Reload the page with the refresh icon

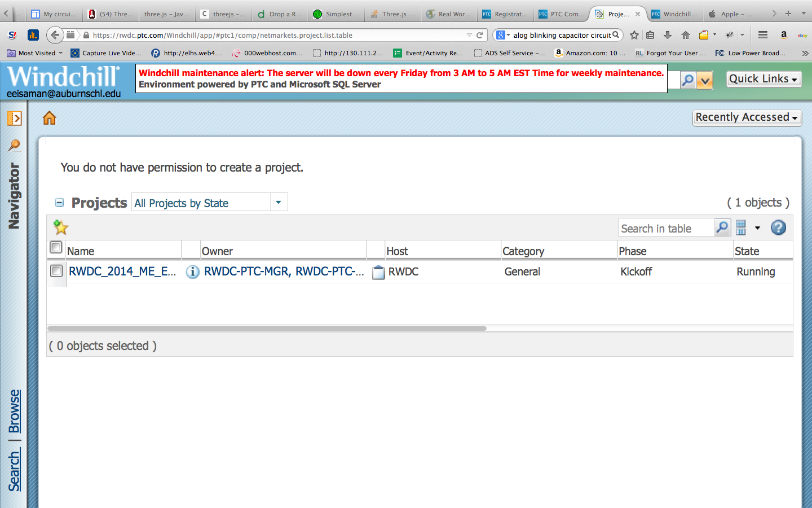[x=480, y=35]
